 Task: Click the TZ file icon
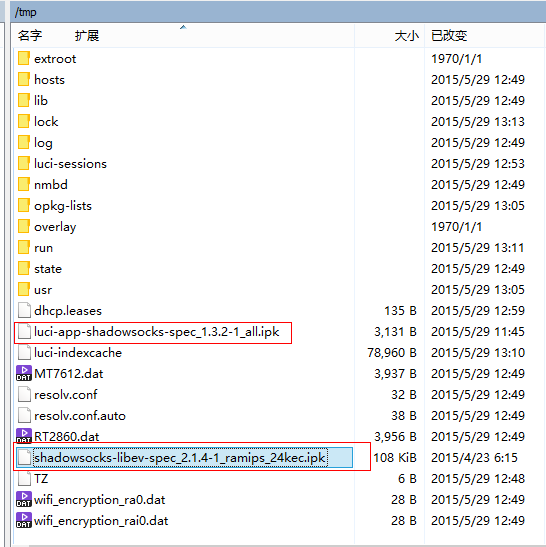pos(24,478)
